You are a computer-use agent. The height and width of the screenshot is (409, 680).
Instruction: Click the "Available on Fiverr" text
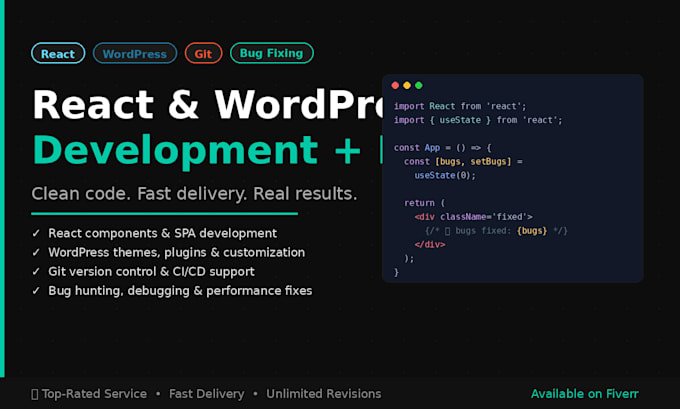tap(585, 394)
